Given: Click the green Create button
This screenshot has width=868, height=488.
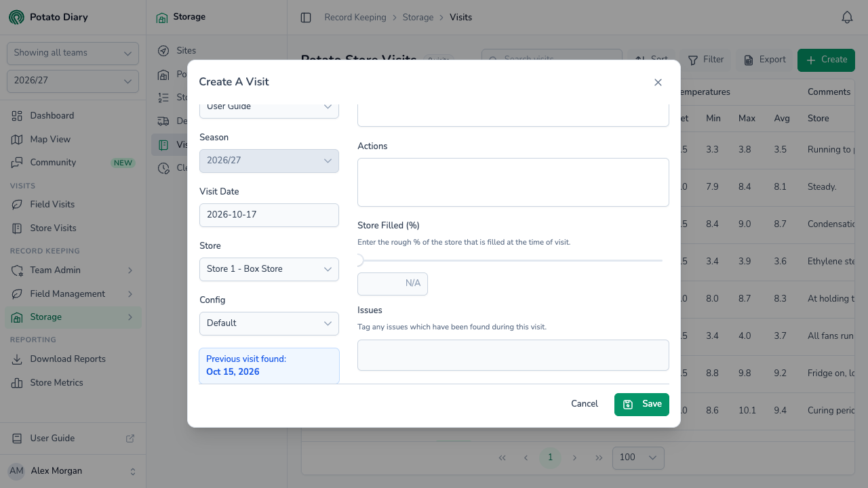Looking at the screenshot, I should (826, 60).
